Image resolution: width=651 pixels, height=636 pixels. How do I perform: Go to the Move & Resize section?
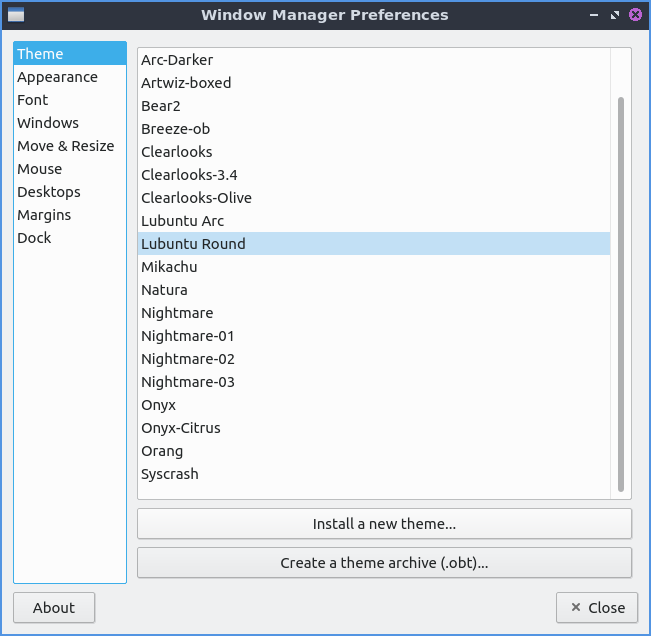(65, 146)
